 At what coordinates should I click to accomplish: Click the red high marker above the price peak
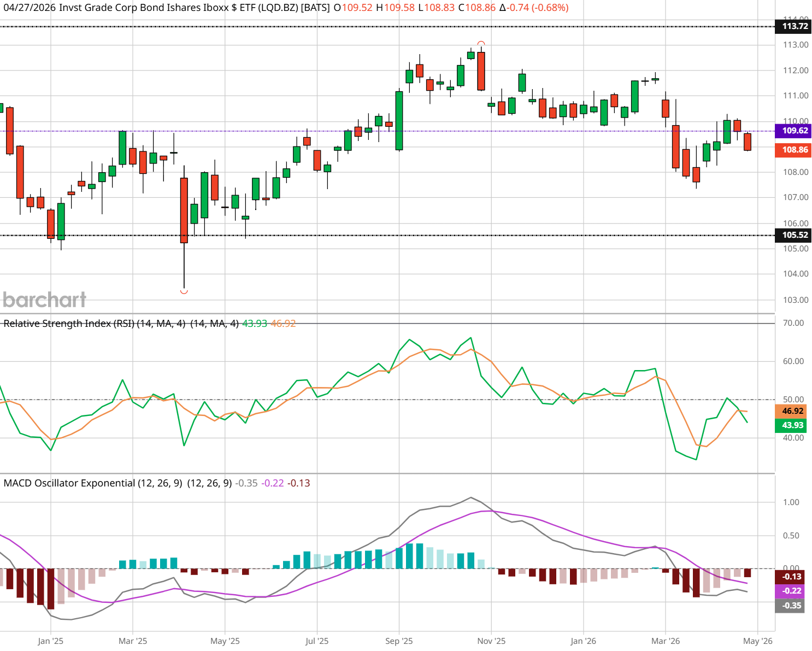(481, 43)
